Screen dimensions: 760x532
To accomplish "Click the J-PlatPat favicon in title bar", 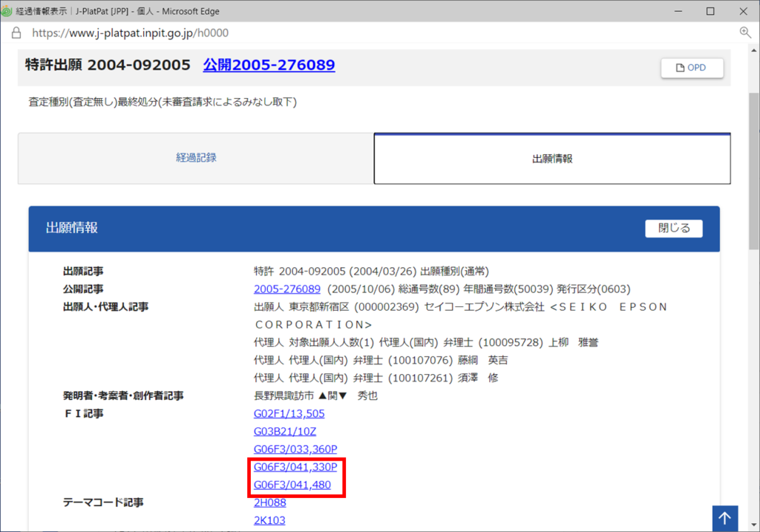I will coord(7,11).
